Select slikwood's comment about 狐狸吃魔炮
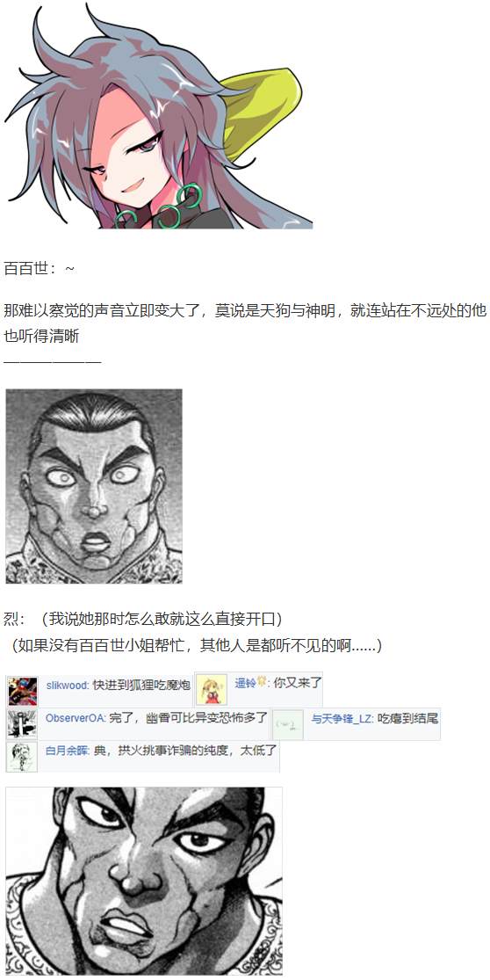 [x=141, y=685]
